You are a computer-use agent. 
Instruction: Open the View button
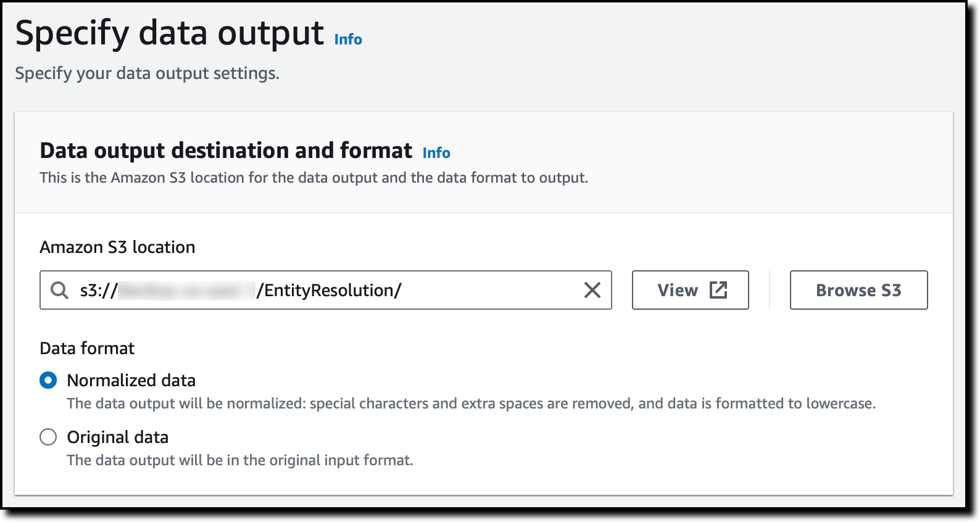click(x=690, y=290)
